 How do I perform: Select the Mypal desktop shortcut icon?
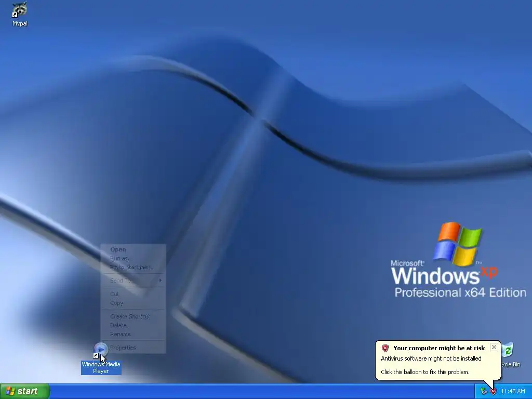pos(20,10)
